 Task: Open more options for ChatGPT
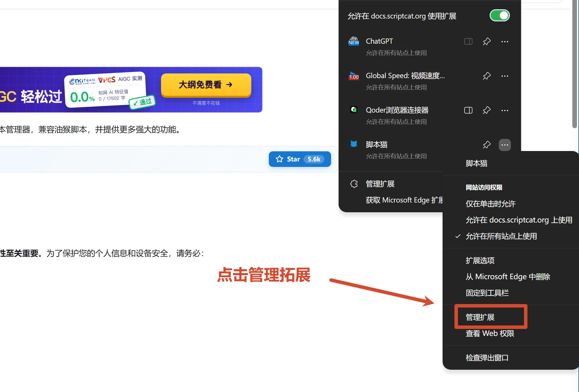[505, 41]
